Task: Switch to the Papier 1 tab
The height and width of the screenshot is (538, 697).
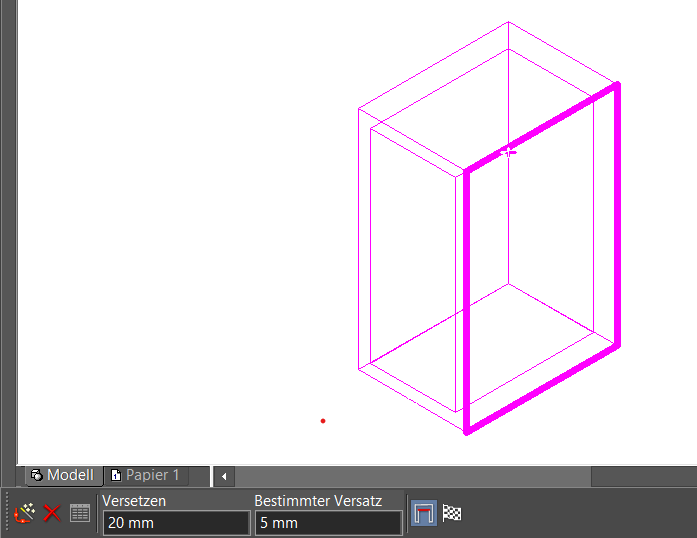Action: 147,475
